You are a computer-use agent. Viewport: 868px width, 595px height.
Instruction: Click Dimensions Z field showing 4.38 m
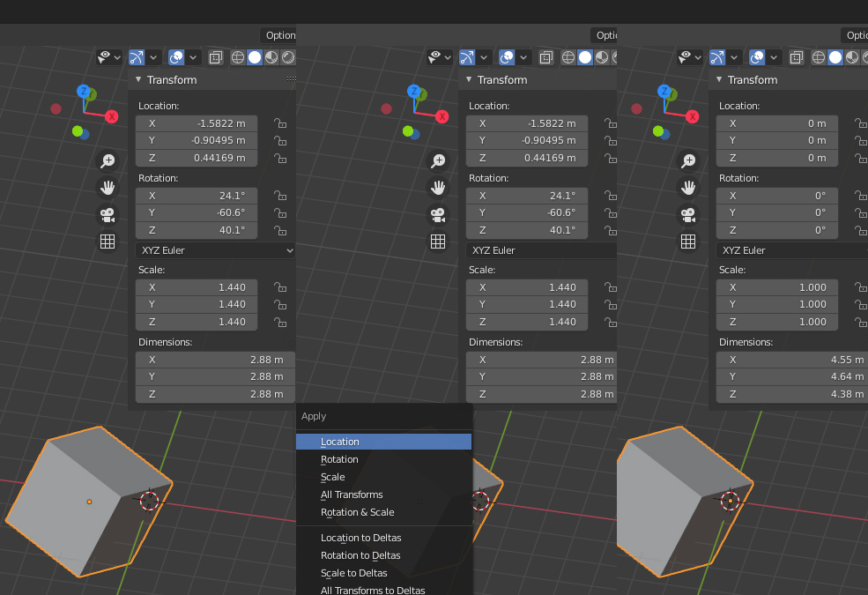pos(791,394)
